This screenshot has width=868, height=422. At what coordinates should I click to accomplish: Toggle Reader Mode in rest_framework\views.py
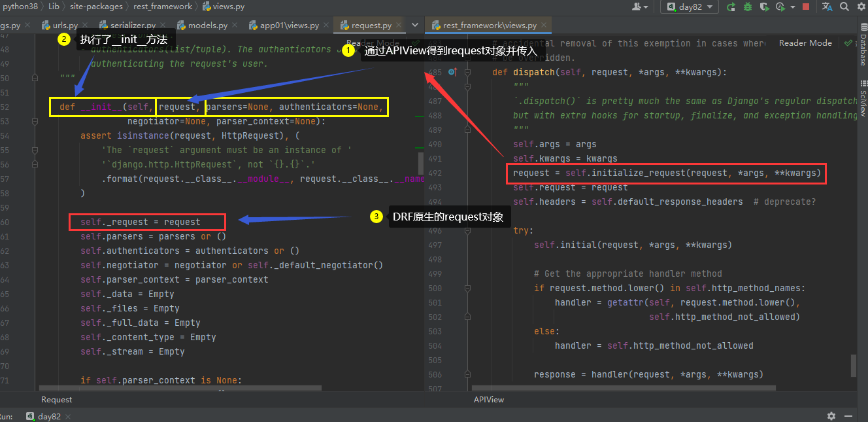tap(805, 43)
